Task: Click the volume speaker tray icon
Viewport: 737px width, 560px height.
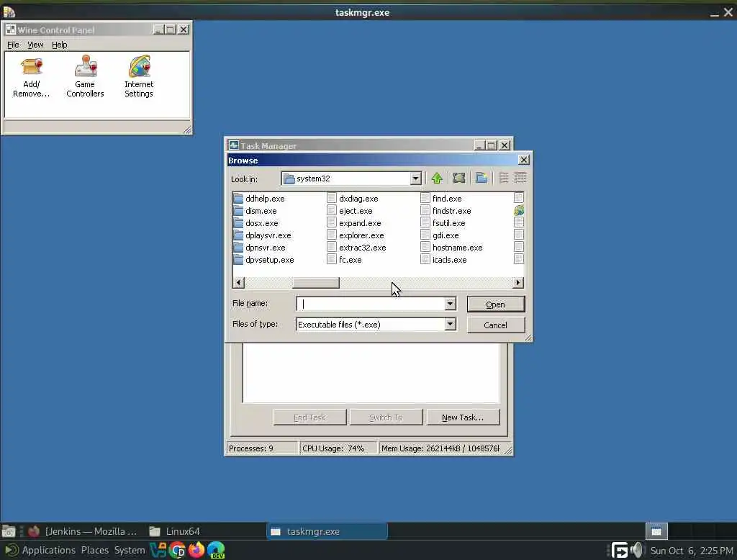Action: point(636,550)
